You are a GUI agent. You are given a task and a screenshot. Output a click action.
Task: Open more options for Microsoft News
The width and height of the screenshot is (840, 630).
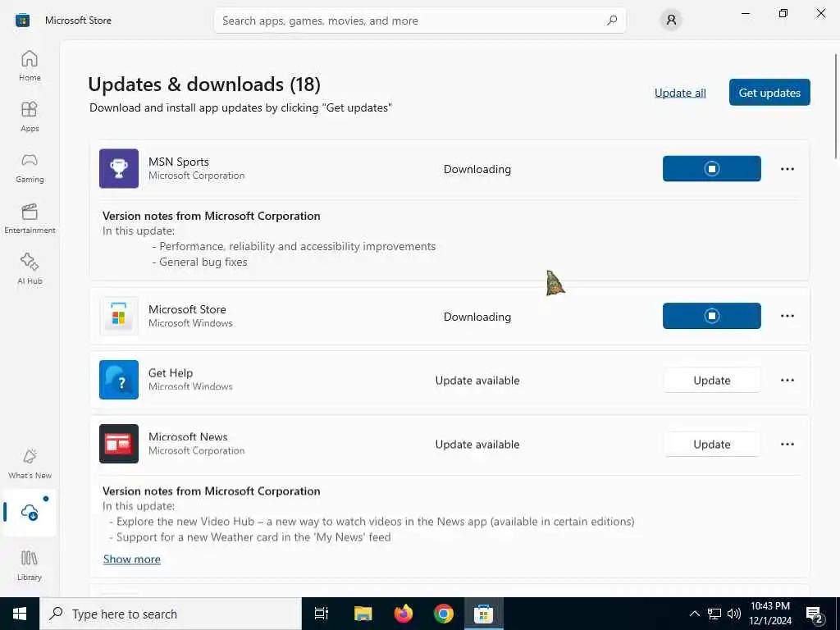tap(787, 444)
